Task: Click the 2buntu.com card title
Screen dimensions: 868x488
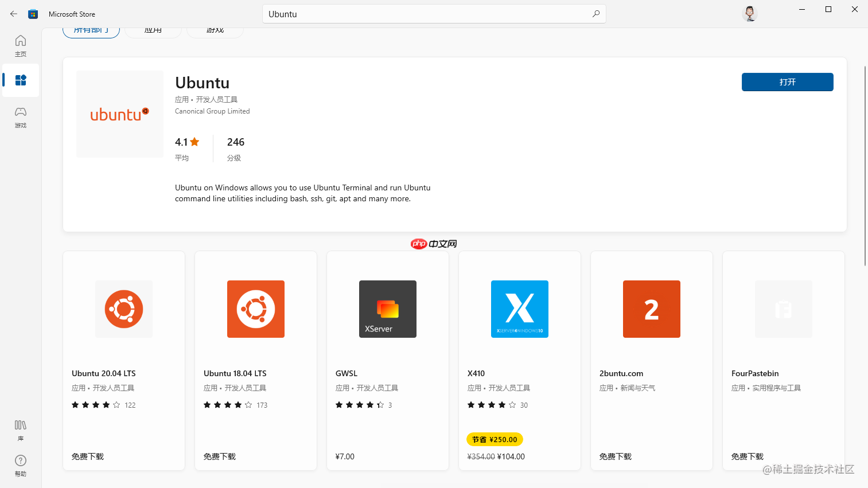Action: coord(621,373)
